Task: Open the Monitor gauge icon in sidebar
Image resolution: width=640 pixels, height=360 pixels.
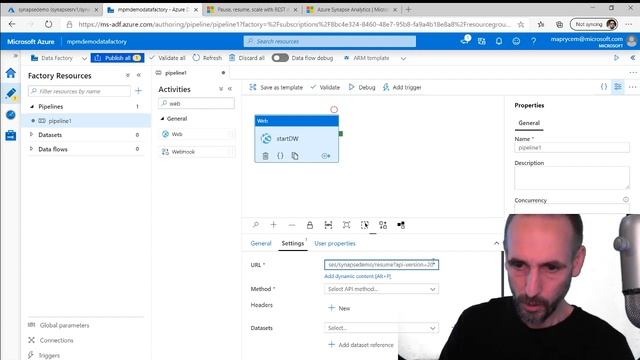Action: 11,115
